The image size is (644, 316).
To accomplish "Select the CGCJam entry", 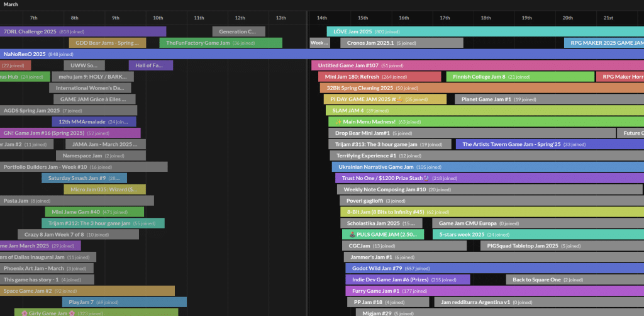I will click(404, 245).
